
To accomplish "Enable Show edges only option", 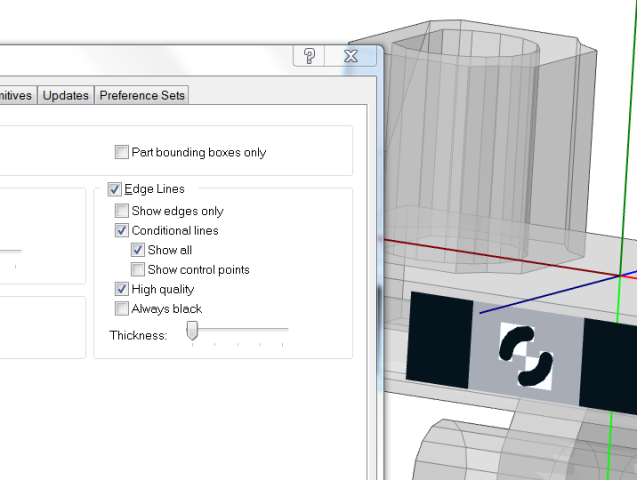I will tap(122, 211).
